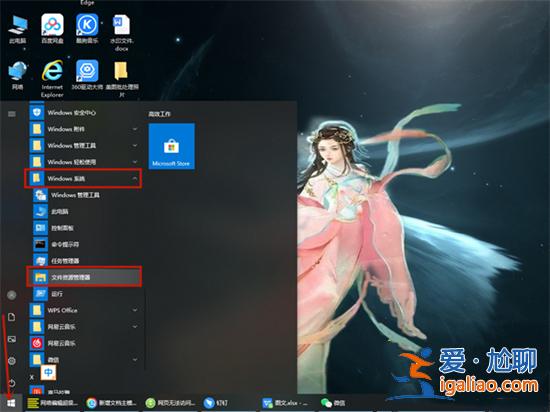Expand the Windows 管理工具 folder chevron
Viewport: 550px width, 412px height.
135,146
